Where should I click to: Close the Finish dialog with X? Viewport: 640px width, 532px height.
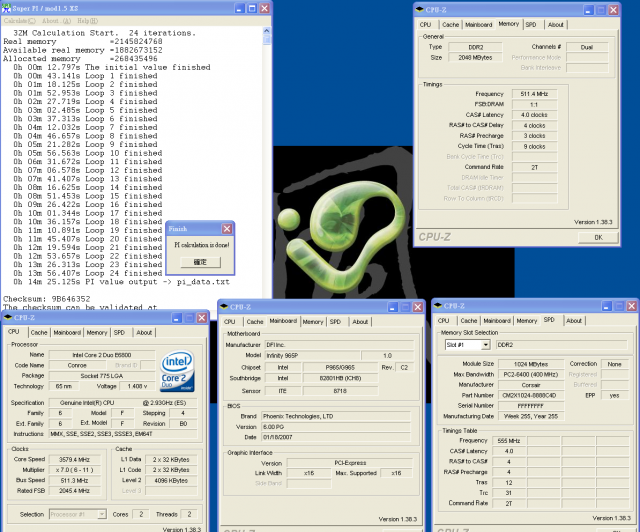point(227,229)
